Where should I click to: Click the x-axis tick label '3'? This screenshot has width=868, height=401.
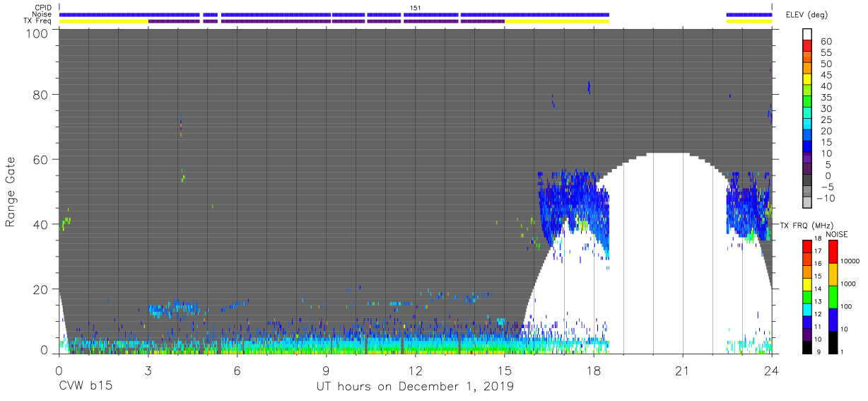pos(148,371)
